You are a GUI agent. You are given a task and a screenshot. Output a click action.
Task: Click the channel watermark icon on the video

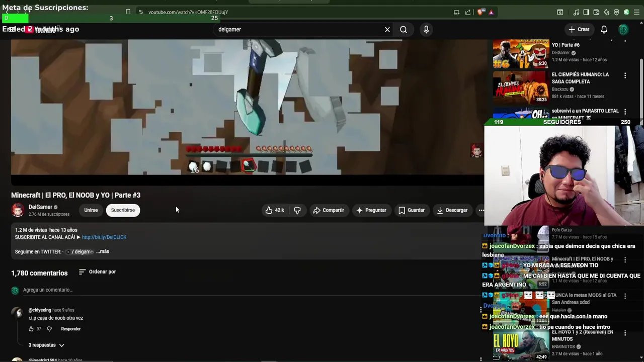476,150
